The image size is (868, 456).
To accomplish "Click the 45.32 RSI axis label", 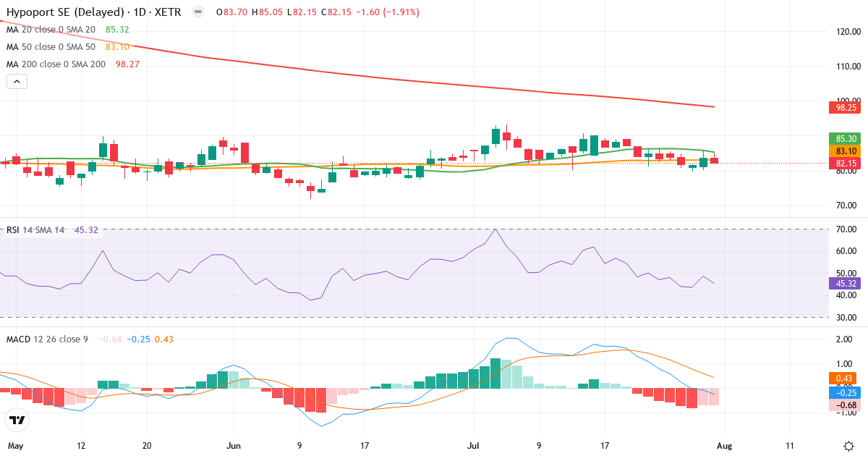I will [x=846, y=284].
